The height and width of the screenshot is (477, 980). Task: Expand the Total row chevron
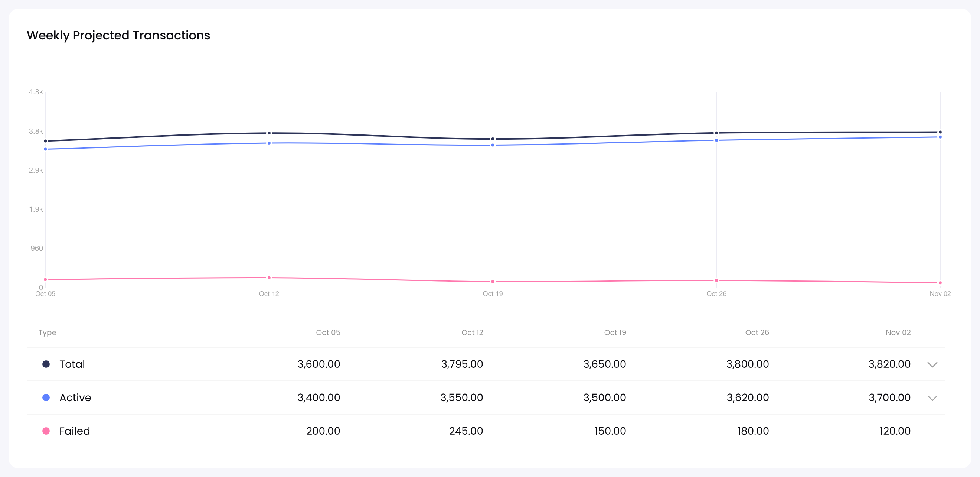pos(932,364)
